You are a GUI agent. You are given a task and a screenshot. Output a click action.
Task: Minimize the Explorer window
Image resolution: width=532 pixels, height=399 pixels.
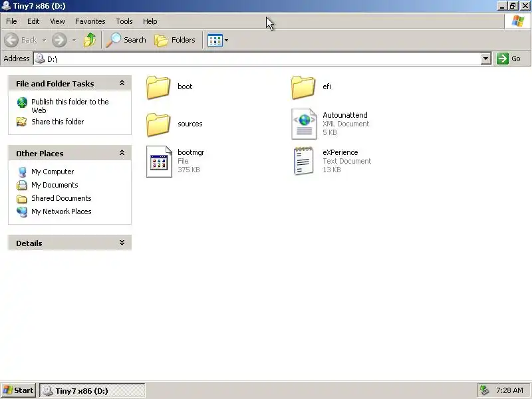click(x=502, y=6)
